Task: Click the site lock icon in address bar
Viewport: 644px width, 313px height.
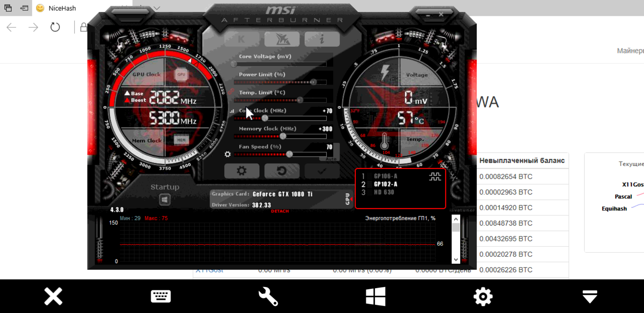Action: [x=83, y=27]
